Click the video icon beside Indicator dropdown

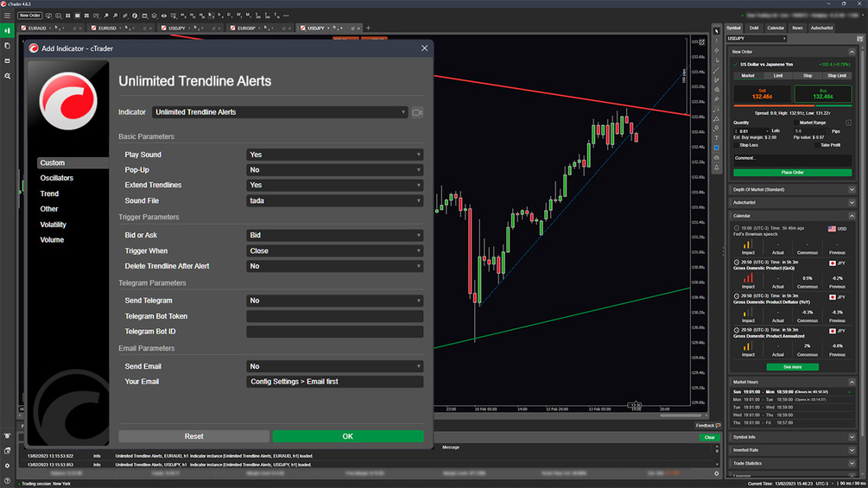[x=417, y=112]
